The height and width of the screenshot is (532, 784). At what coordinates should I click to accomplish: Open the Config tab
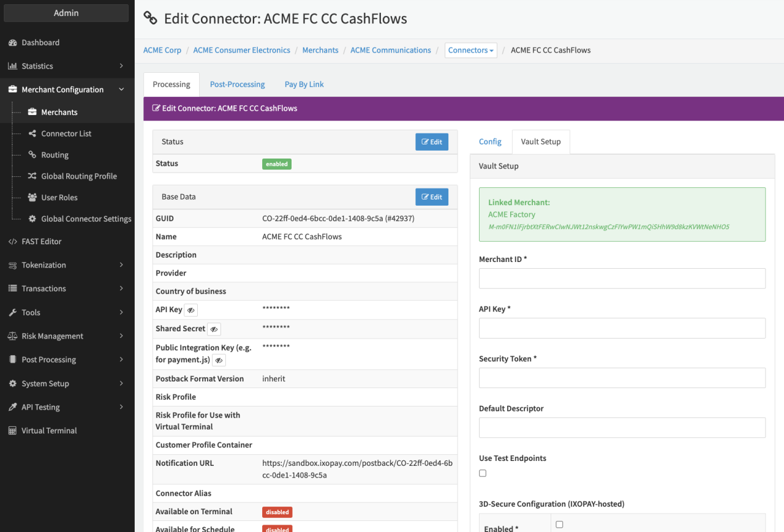(x=490, y=141)
